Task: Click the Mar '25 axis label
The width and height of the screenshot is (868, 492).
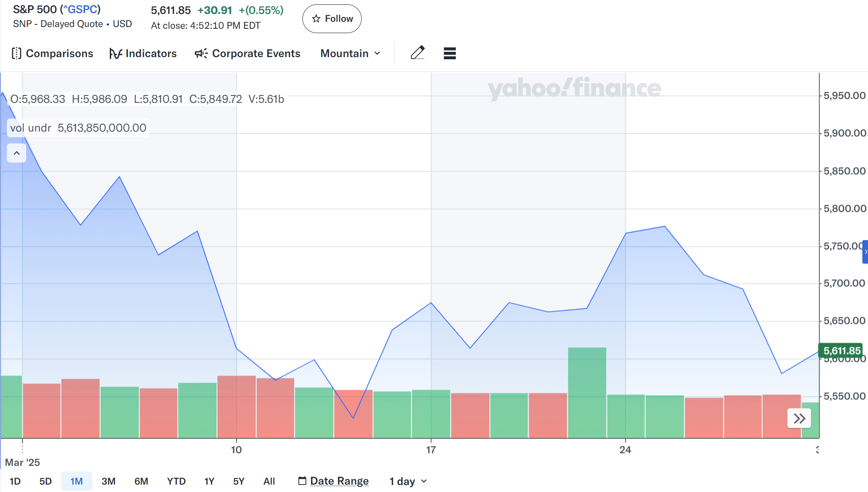Action: (x=22, y=462)
